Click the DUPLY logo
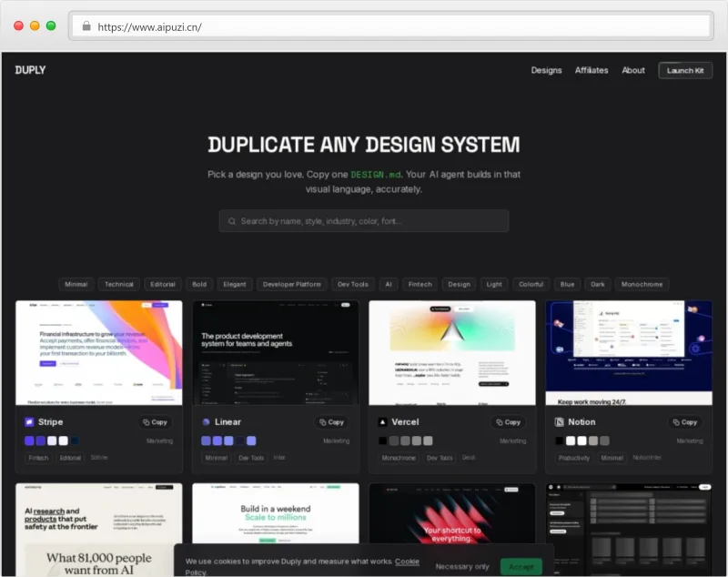 30,70
